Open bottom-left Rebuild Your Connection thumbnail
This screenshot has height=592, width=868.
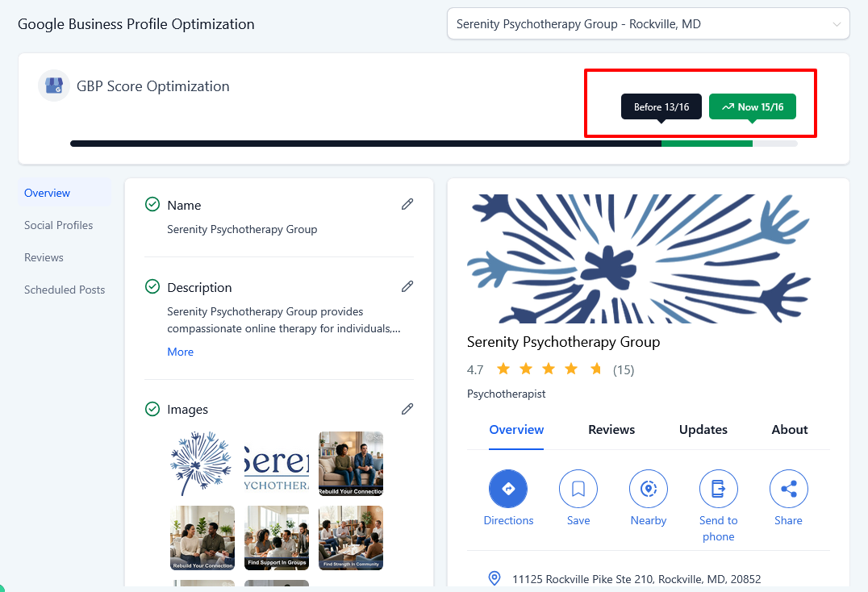point(202,538)
